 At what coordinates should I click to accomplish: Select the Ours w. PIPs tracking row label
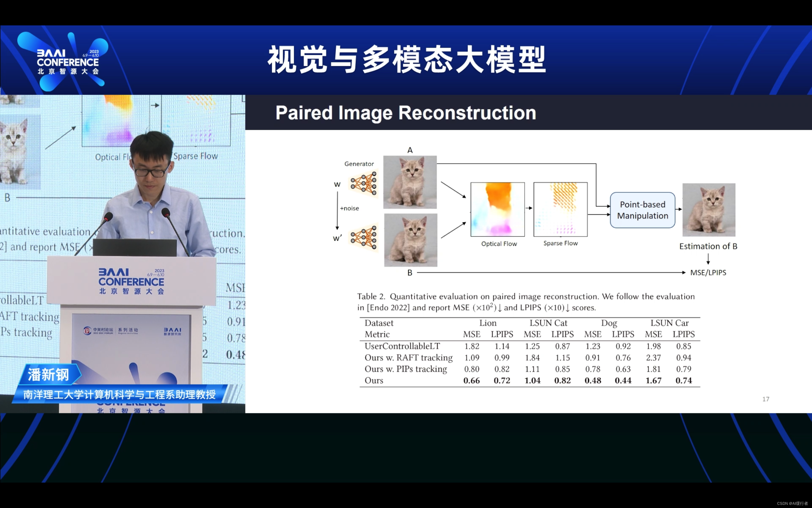tap(406, 369)
